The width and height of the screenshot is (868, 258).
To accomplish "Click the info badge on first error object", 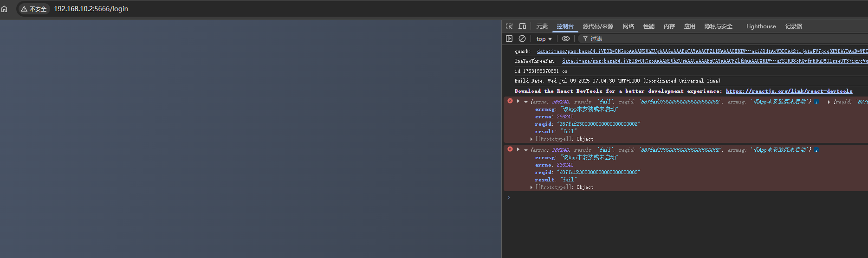I will [816, 102].
